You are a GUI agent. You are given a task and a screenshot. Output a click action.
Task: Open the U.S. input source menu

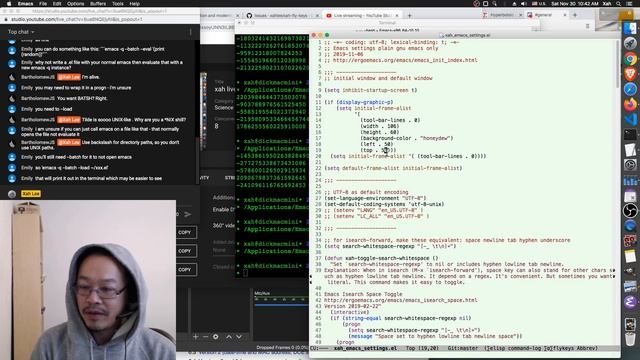[x=539, y=4]
